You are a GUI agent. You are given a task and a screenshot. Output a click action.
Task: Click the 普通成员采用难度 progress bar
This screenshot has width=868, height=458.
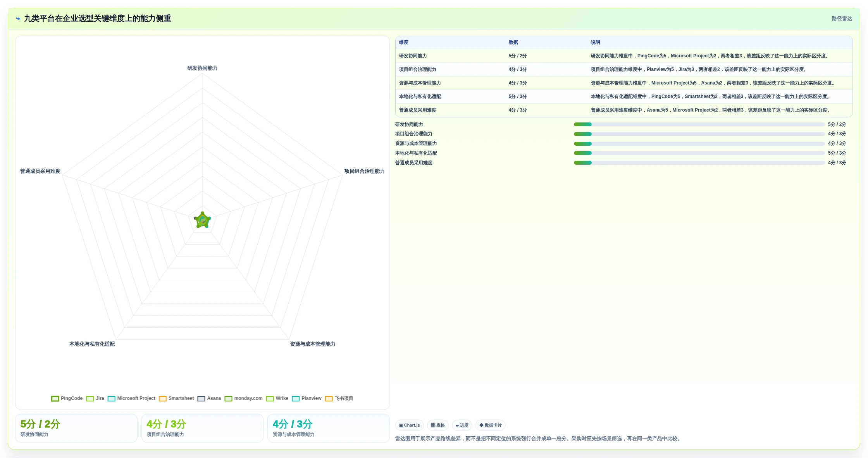pyautogui.click(x=699, y=163)
